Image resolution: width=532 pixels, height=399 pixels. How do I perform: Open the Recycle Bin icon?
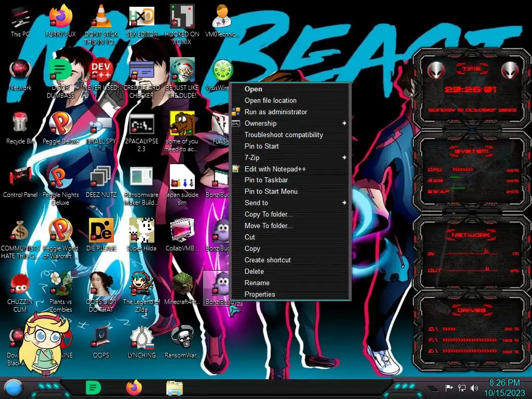[20, 128]
